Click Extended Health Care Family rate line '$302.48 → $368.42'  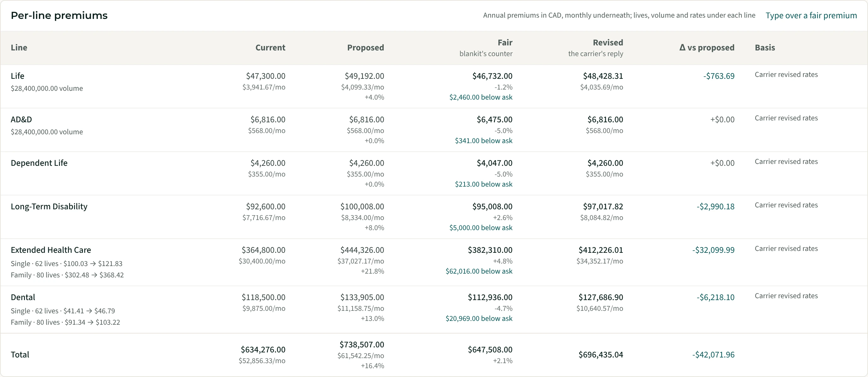coord(94,275)
